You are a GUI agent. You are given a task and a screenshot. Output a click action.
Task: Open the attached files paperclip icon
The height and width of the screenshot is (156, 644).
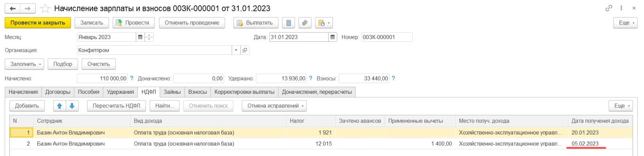coord(304,23)
